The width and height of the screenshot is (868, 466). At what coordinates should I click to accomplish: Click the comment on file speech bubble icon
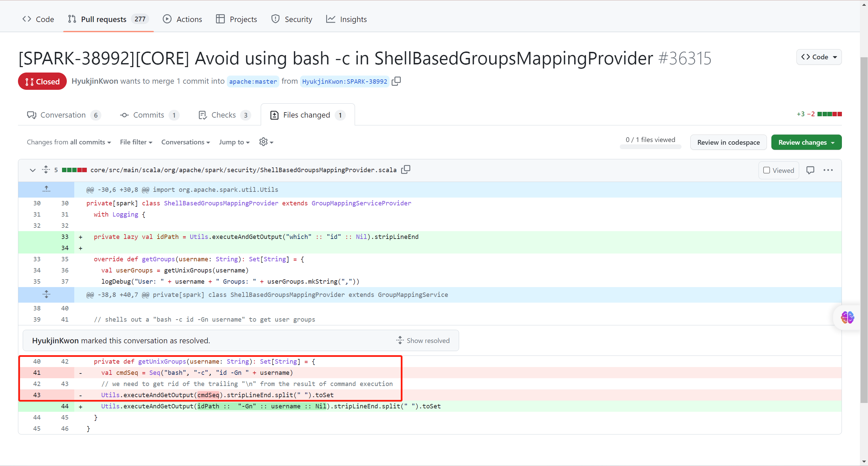pos(810,170)
